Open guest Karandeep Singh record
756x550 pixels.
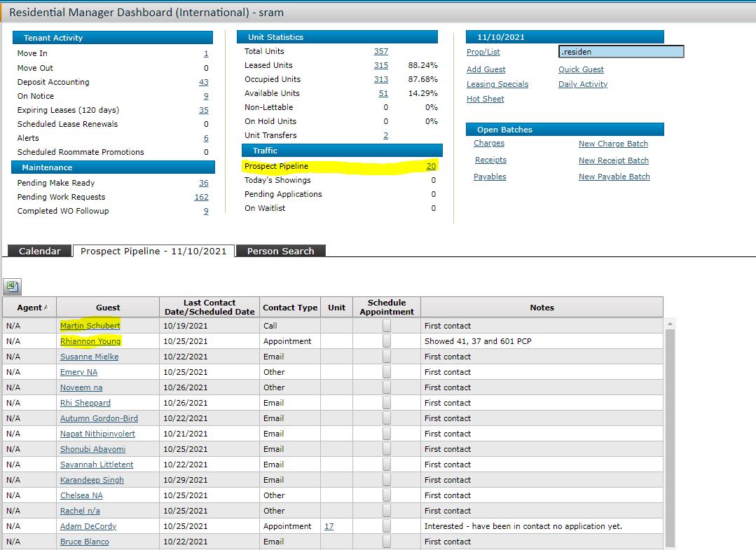point(92,480)
